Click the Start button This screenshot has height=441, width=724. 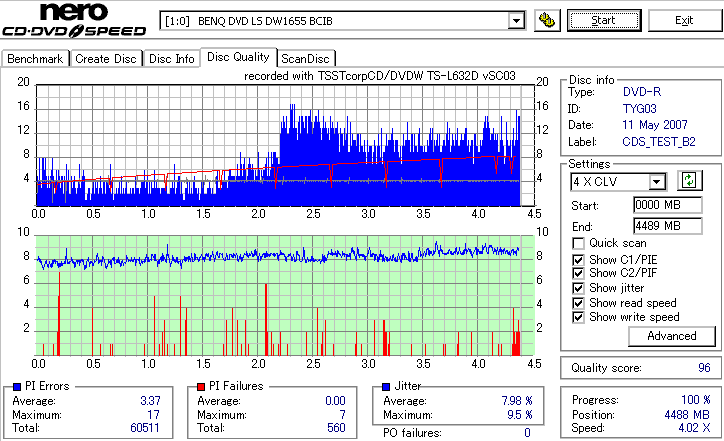point(604,20)
